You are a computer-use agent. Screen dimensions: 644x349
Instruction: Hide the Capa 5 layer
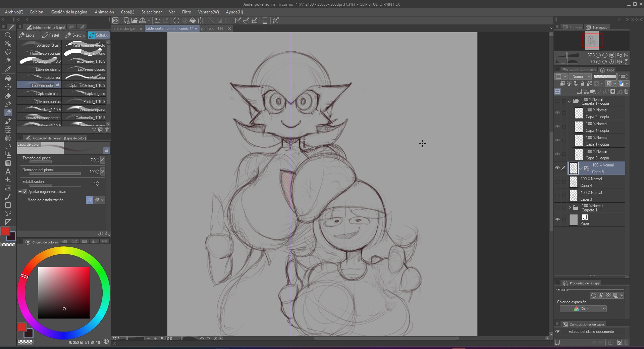point(557,168)
